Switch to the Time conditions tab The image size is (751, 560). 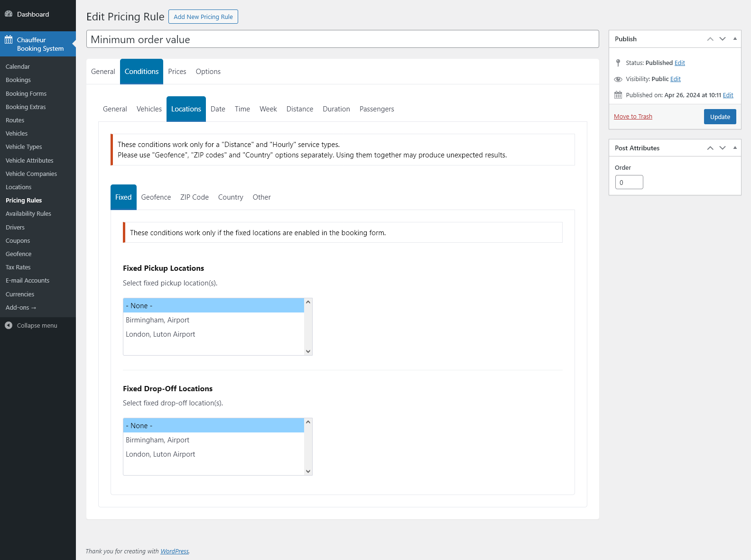[x=242, y=109]
